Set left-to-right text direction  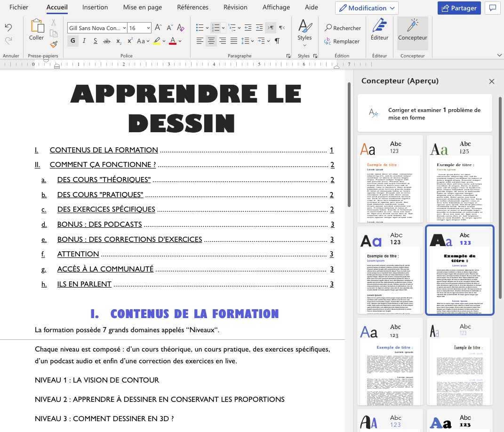click(x=271, y=28)
